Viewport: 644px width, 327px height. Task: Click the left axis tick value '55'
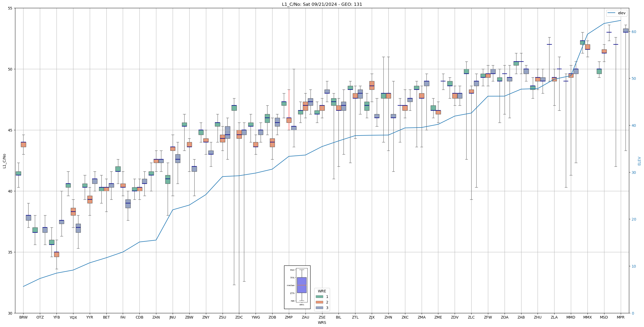(11, 8)
